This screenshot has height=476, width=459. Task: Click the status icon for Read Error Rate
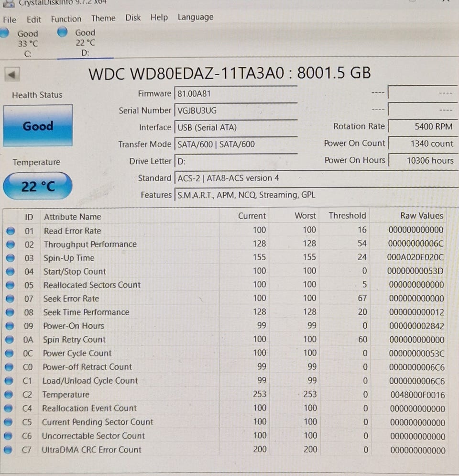(11, 231)
